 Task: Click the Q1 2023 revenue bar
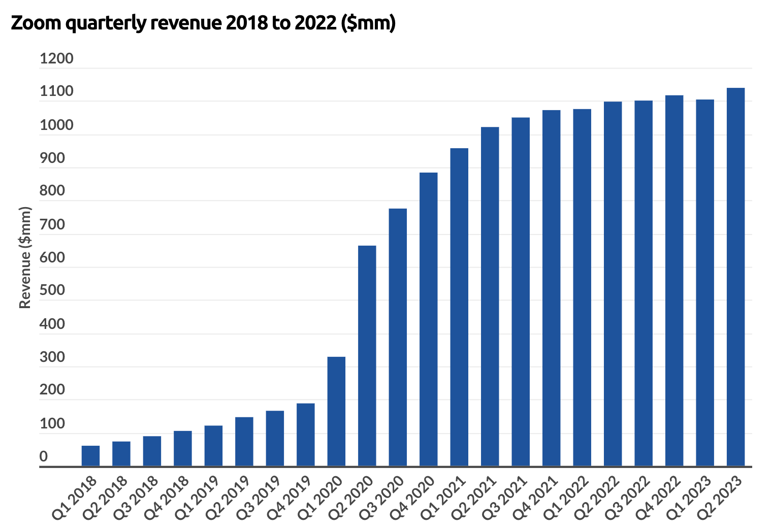click(x=705, y=283)
